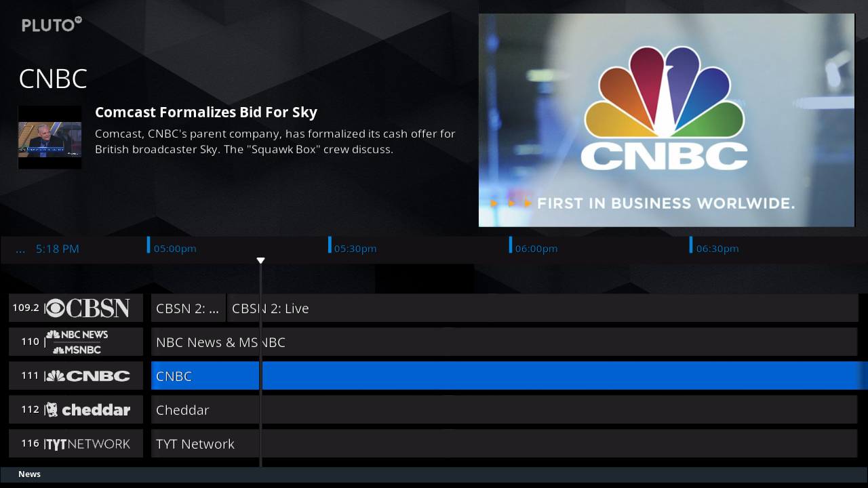The height and width of the screenshot is (488, 868).
Task: Select the CBSN 2: Live program
Action: [x=542, y=308]
